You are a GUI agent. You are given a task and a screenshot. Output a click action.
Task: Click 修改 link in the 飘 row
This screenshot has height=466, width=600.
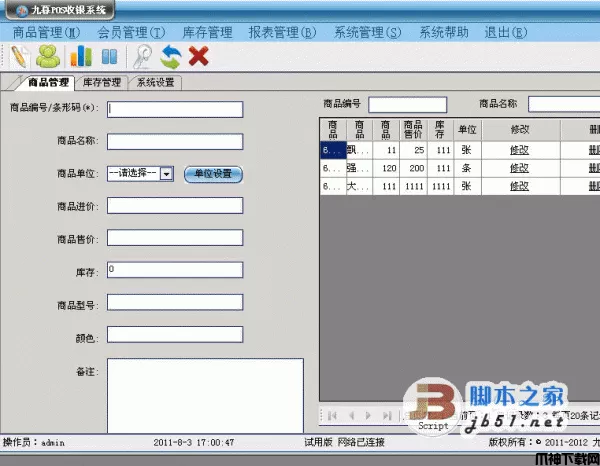tap(519, 150)
